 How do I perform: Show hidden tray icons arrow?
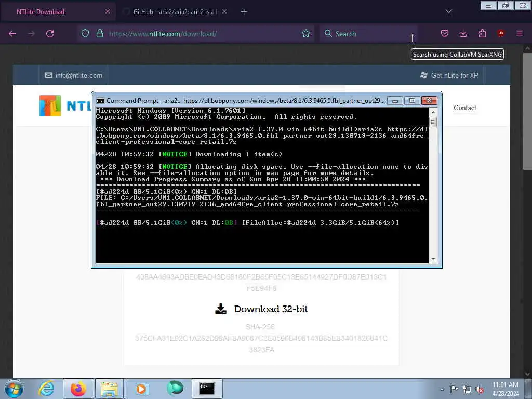coord(442,389)
